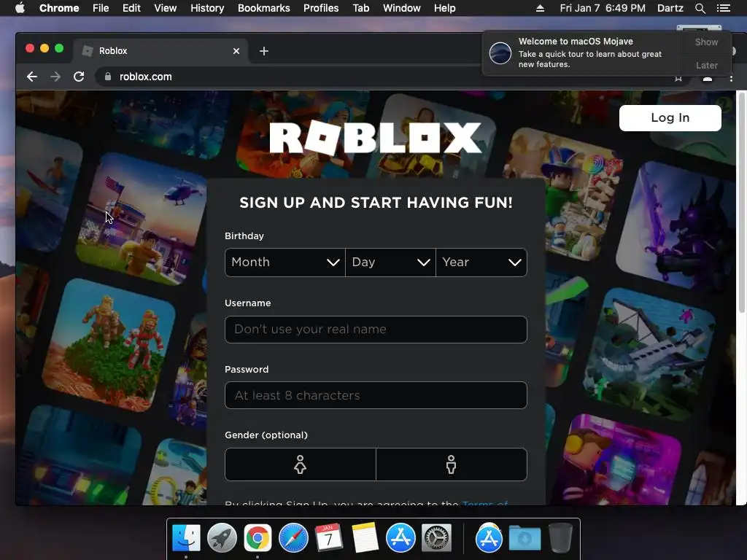
Task: Click the browser back arrow
Action: 32,77
